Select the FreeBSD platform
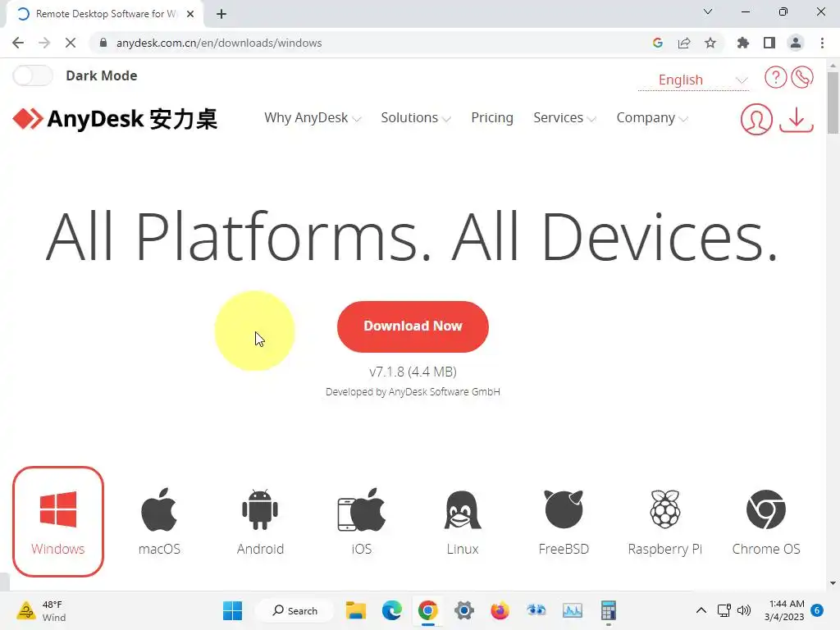 pos(564,521)
